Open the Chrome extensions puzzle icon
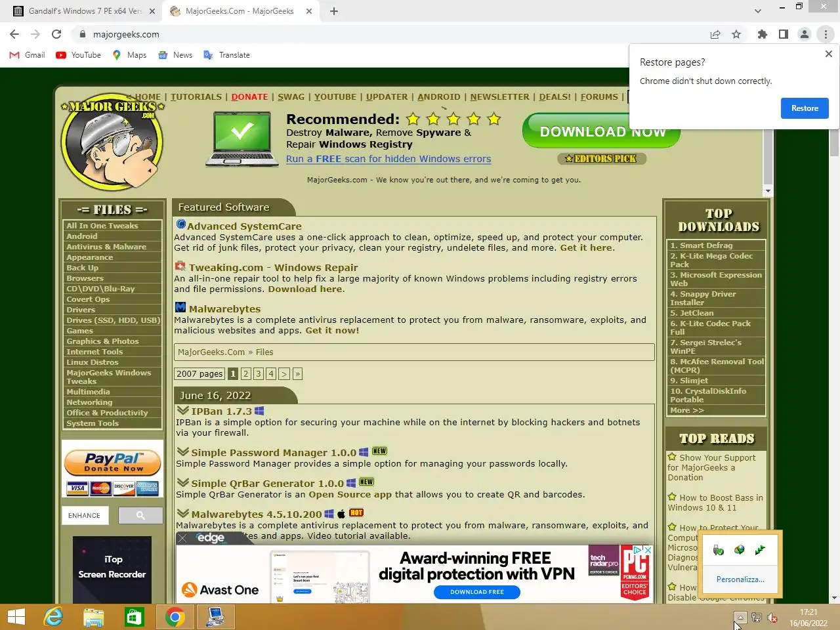This screenshot has width=840, height=630. (763, 34)
